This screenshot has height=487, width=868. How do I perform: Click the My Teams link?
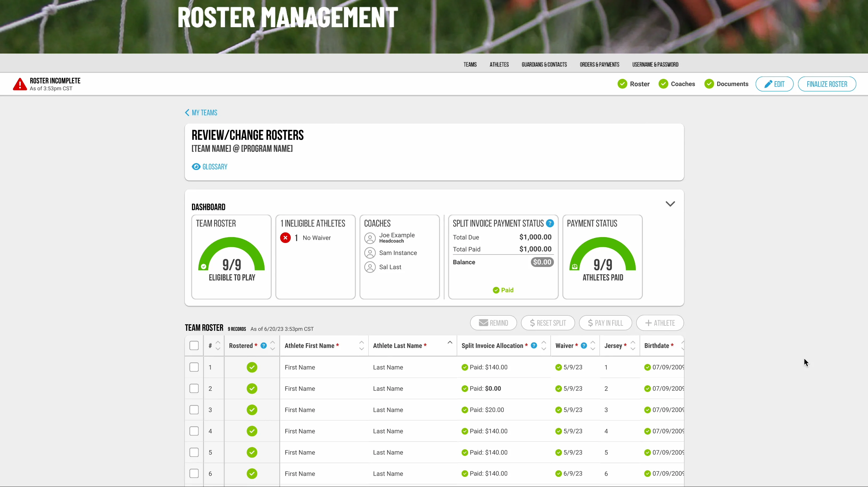(204, 113)
